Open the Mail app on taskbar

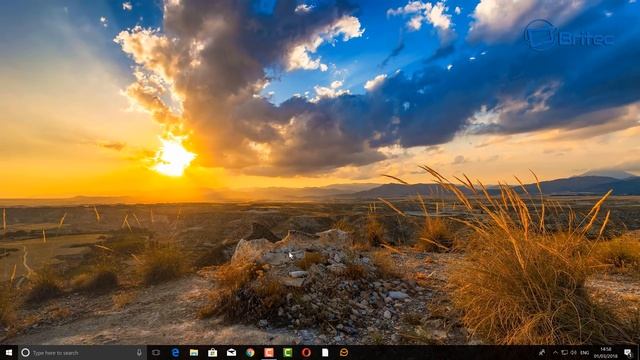[x=231, y=353]
